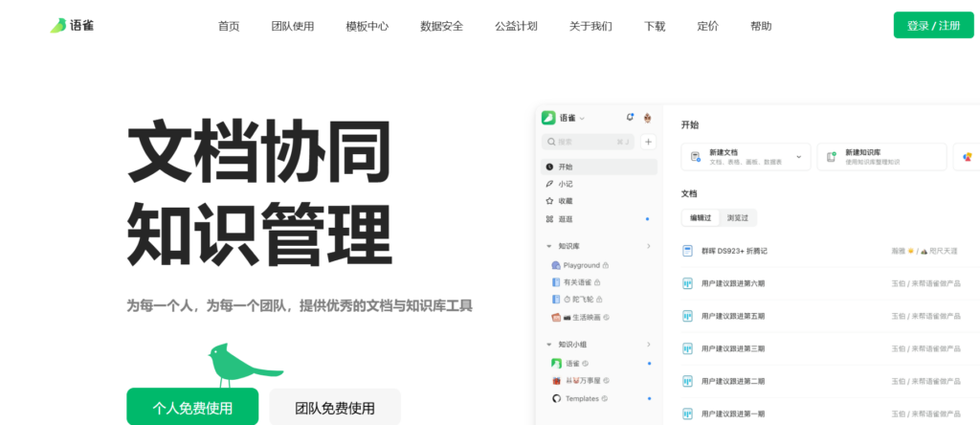Open 收藏 favorites with the star icon
Viewport: 980px width, 425px height.
pyautogui.click(x=565, y=201)
